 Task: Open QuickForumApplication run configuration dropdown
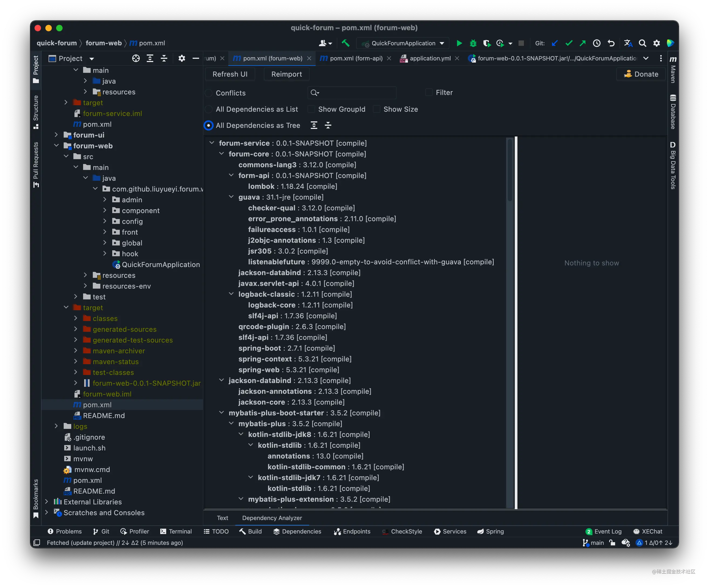(x=403, y=43)
